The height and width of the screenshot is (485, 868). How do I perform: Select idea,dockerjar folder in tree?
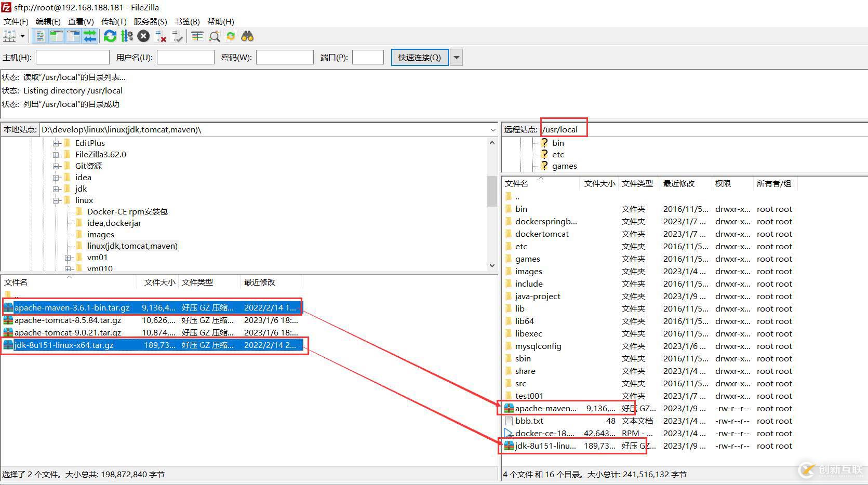[x=114, y=223]
